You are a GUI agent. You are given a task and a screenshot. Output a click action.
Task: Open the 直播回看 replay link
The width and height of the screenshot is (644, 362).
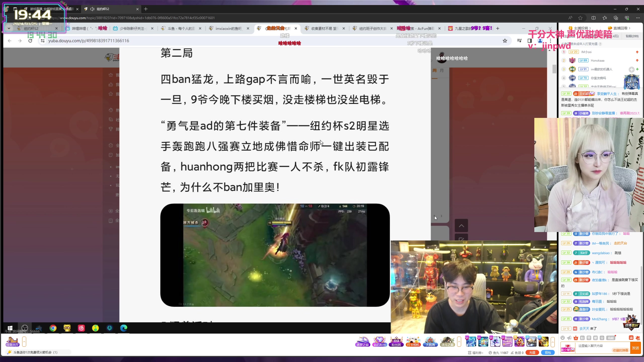tap(619, 28)
